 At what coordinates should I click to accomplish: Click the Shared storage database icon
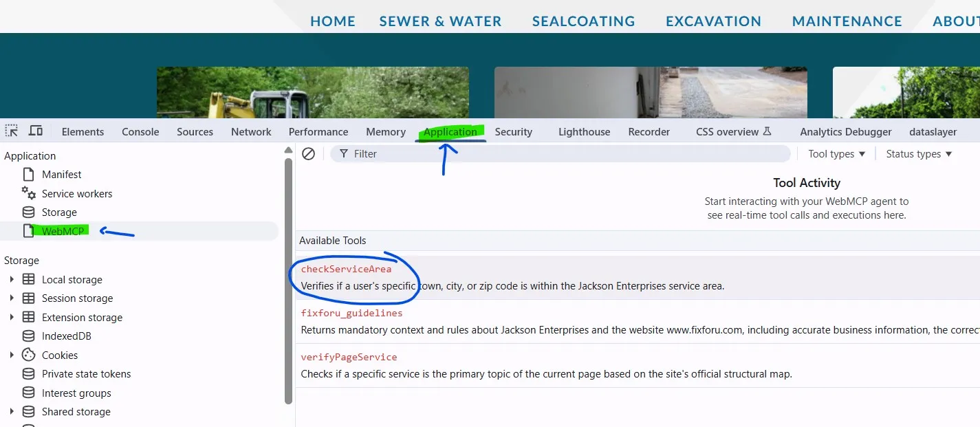tap(29, 412)
